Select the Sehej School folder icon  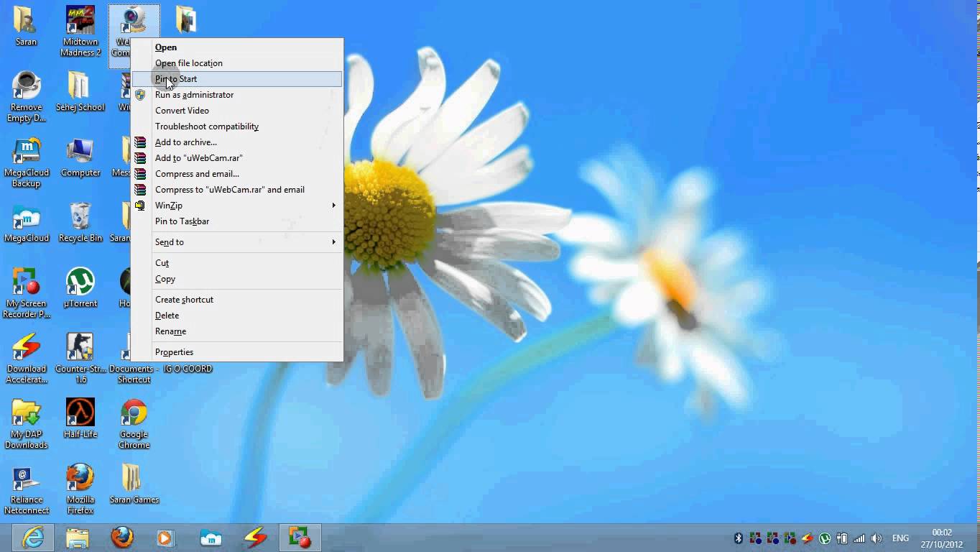tap(80, 91)
